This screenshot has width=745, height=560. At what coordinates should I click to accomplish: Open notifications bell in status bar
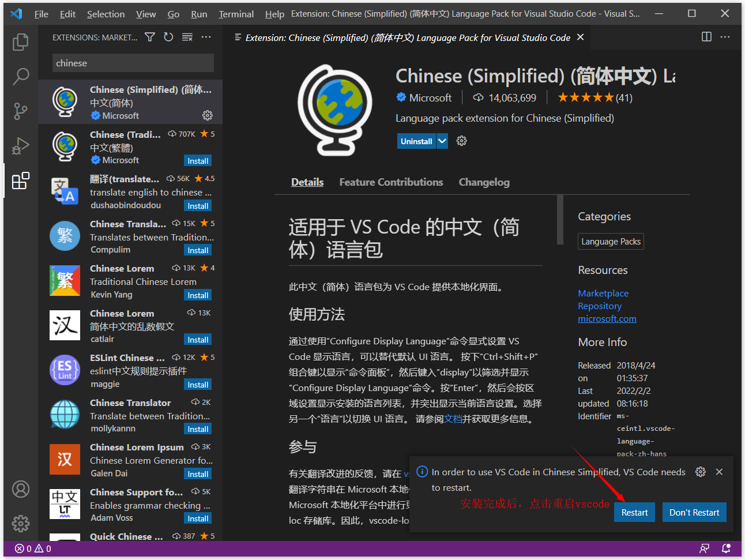click(x=727, y=548)
